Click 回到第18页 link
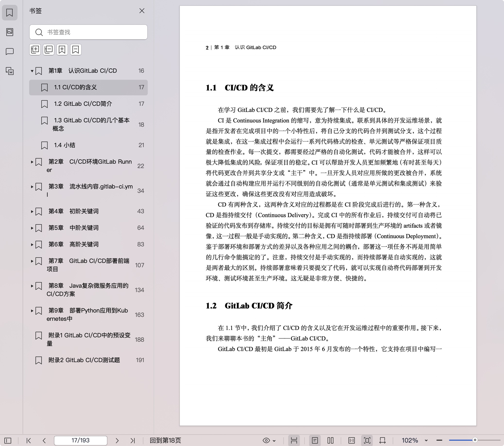This screenshot has width=504, height=446. click(165, 440)
